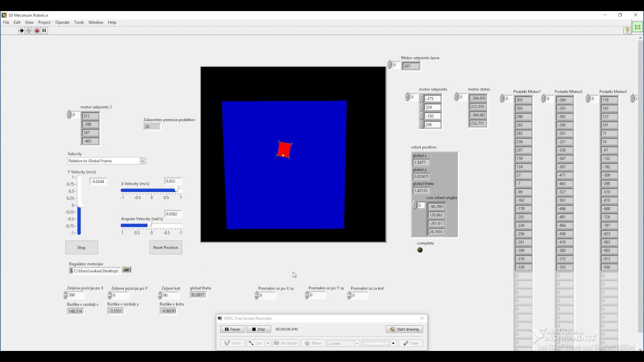The image size is (644, 362).
Task: Open the Operate menu
Action: point(62,23)
